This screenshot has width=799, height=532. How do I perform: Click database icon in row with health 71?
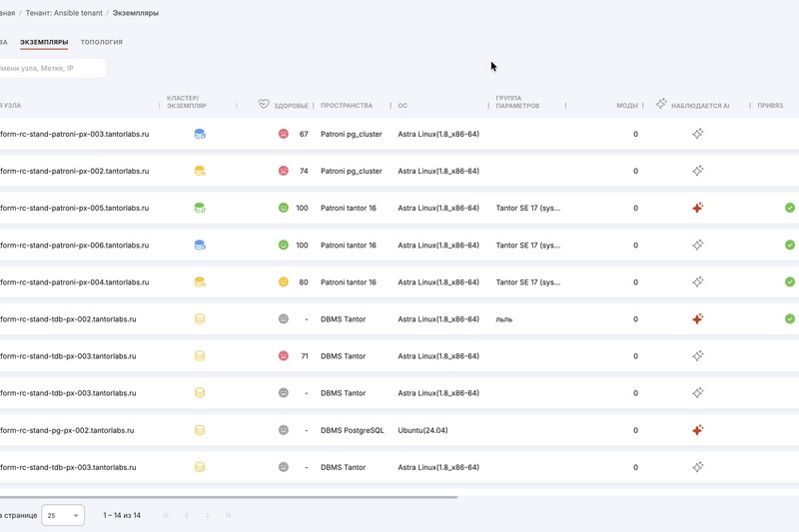tap(200, 356)
